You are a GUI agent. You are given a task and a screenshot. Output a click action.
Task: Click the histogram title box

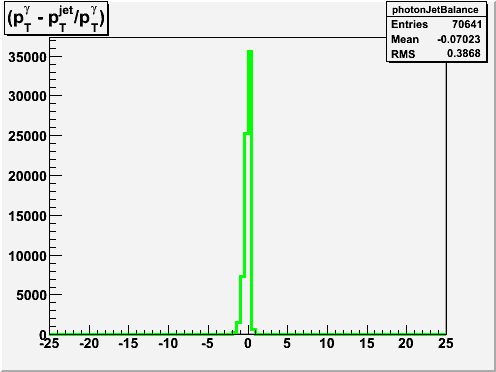[x=56, y=18]
